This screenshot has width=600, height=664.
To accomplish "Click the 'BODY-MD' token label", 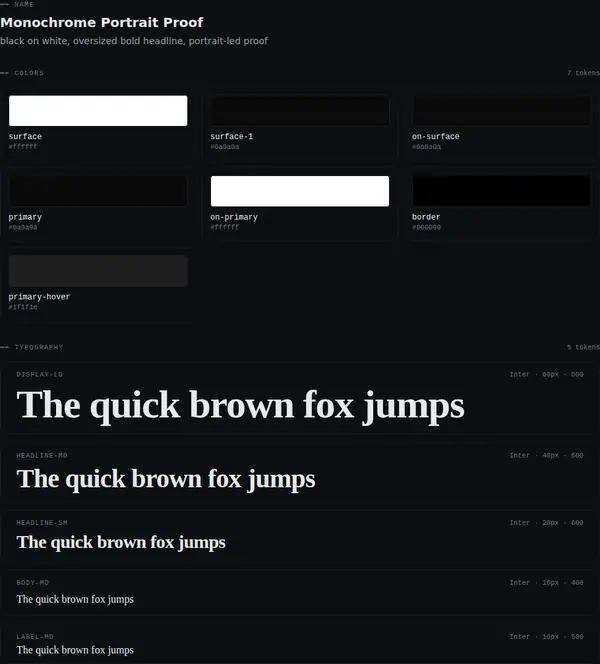I will 33,583.
